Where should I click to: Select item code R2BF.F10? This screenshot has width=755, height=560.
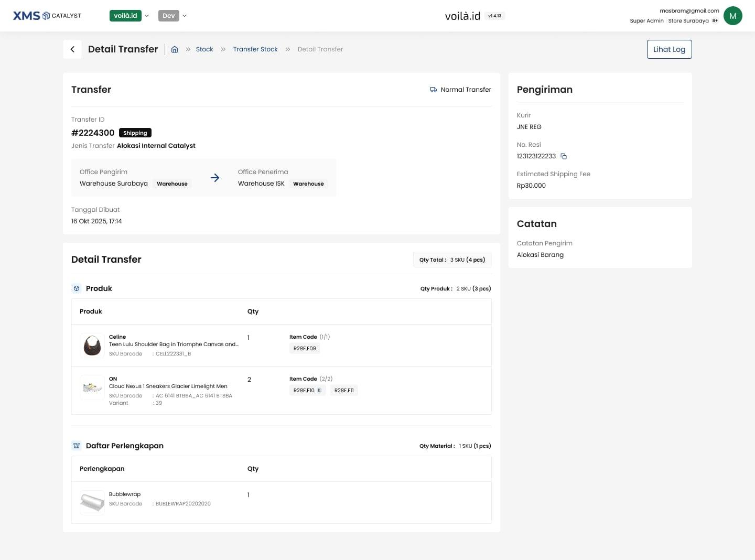pyautogui.click(x=307, y=390)
